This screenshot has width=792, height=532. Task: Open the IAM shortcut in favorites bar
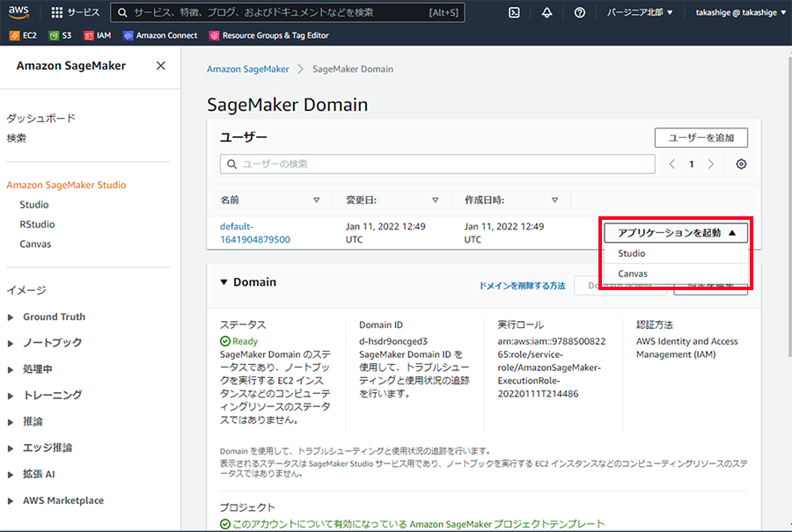pos(97,35)
